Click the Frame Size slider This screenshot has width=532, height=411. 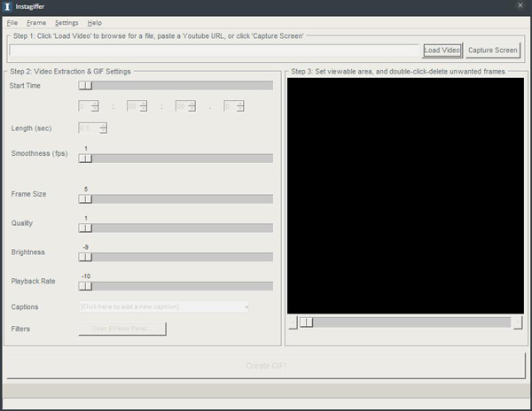(176, 199)
